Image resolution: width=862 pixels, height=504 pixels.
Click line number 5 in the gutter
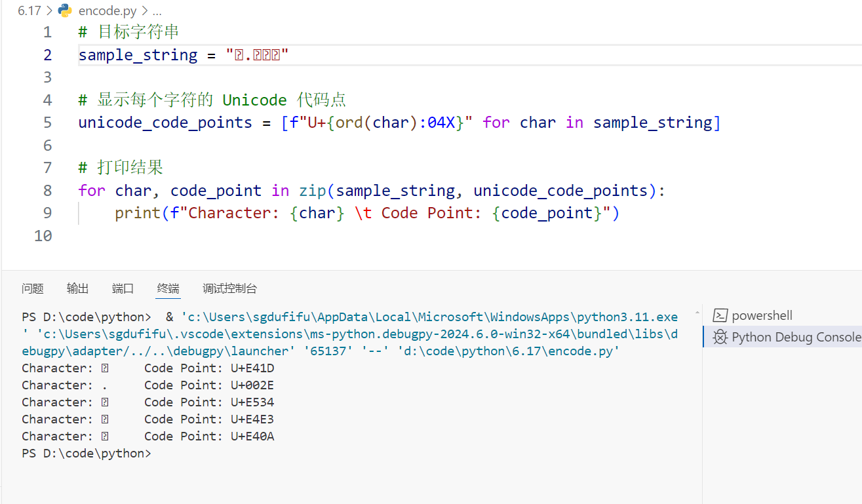click(47, 123)
